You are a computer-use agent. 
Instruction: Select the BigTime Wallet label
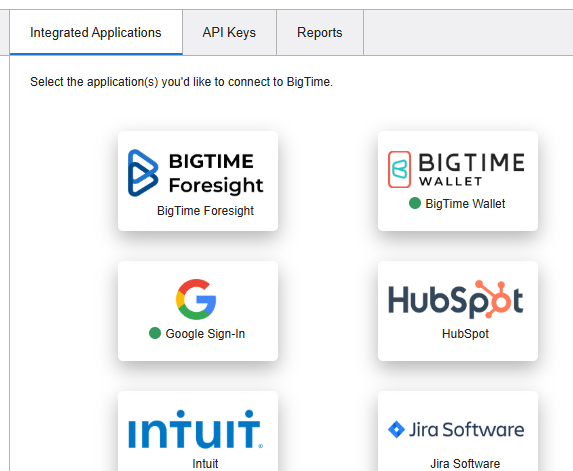pos(465,204)
